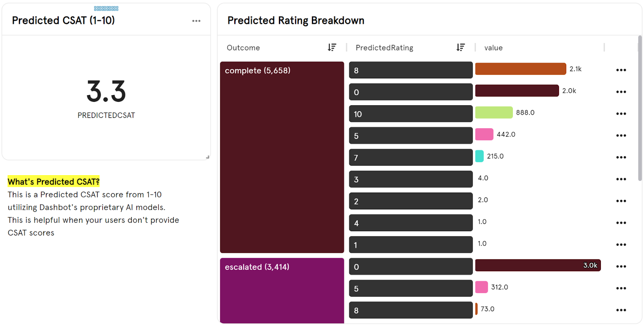Click the vertical scrollbar of the breakdown table
This screenshot has height=326, width=644.
tap(640, 108)
